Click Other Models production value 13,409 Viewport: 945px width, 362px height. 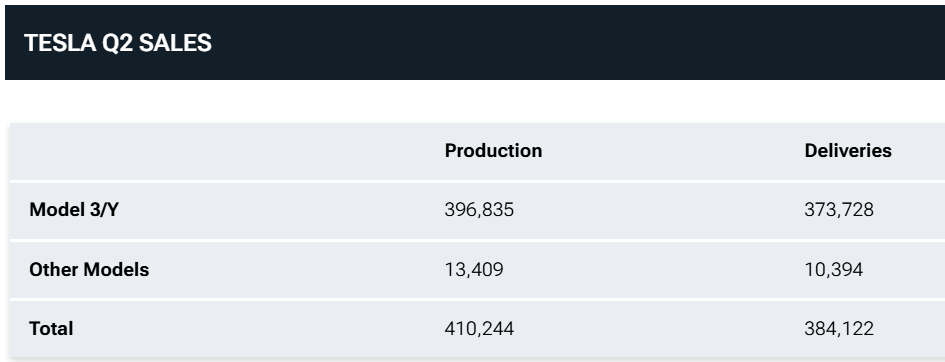pos(474,269)
